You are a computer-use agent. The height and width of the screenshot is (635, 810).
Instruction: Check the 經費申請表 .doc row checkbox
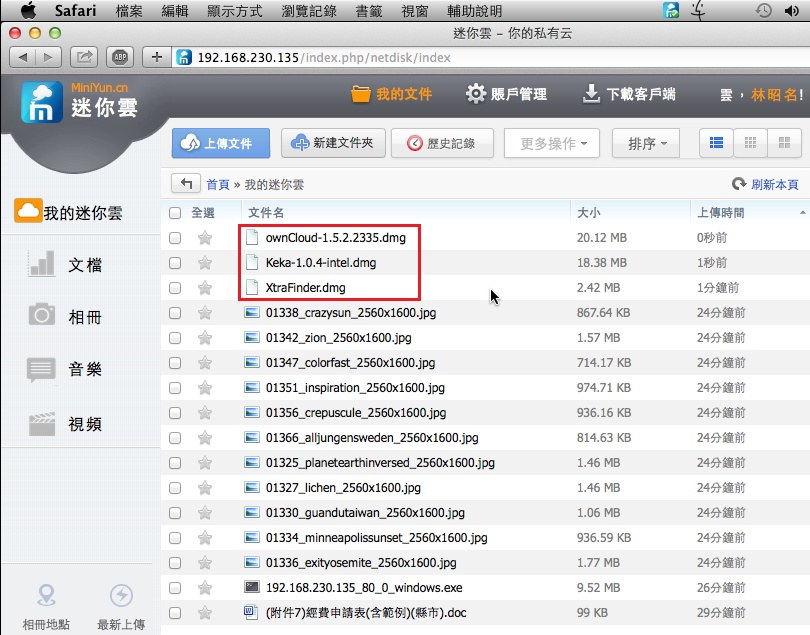(x=175, y=613)
